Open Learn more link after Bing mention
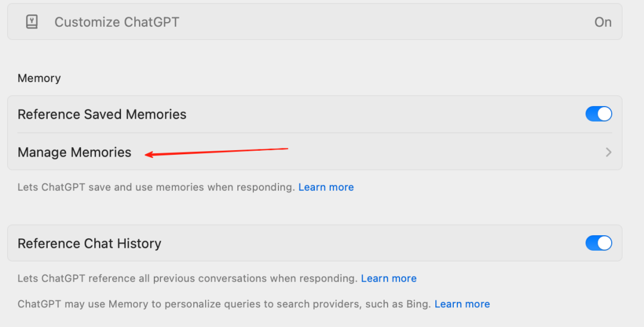Screen dimensions: 644x327 tap(462, 304)
